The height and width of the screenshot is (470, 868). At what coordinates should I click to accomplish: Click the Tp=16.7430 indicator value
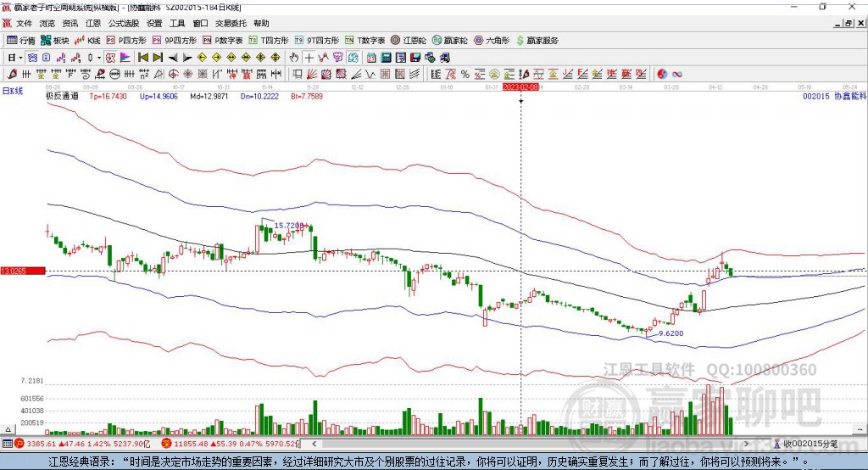coord(108,96)
